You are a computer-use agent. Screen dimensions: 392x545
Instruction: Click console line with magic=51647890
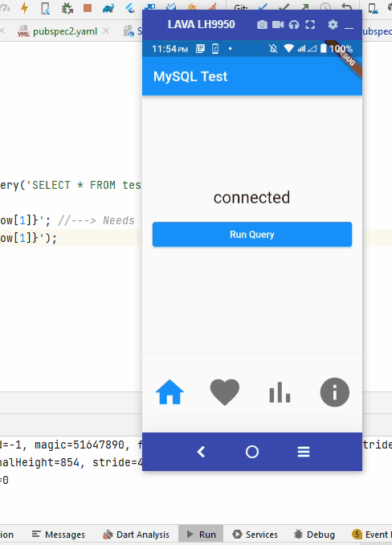click(x=71, y=445)
